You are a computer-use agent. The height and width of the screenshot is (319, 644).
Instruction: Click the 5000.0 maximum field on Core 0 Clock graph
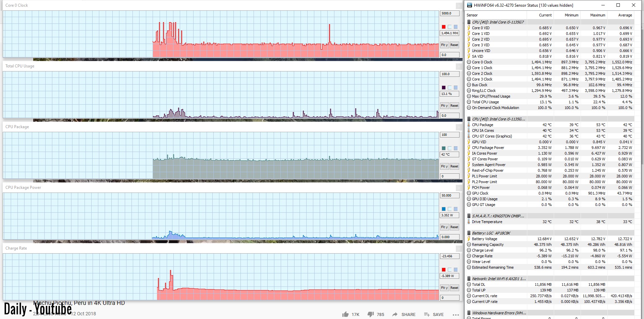pyautogui.click(x=449, y=13)
